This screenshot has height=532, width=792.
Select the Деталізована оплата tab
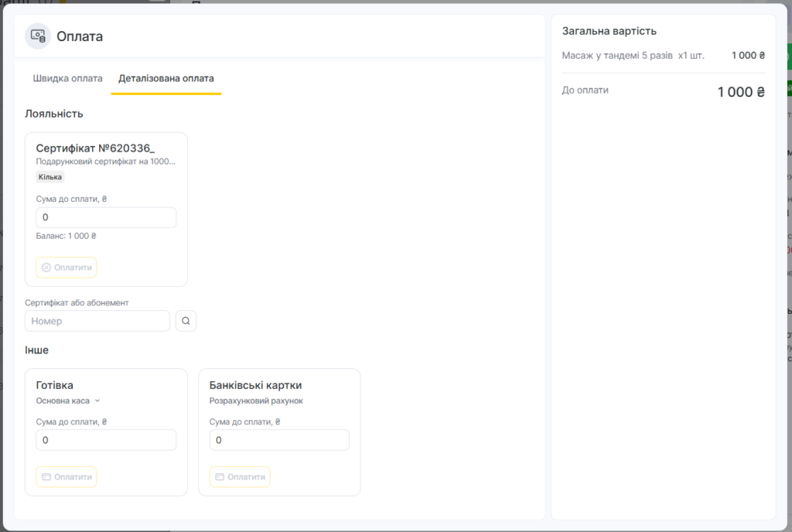[166, 78]
